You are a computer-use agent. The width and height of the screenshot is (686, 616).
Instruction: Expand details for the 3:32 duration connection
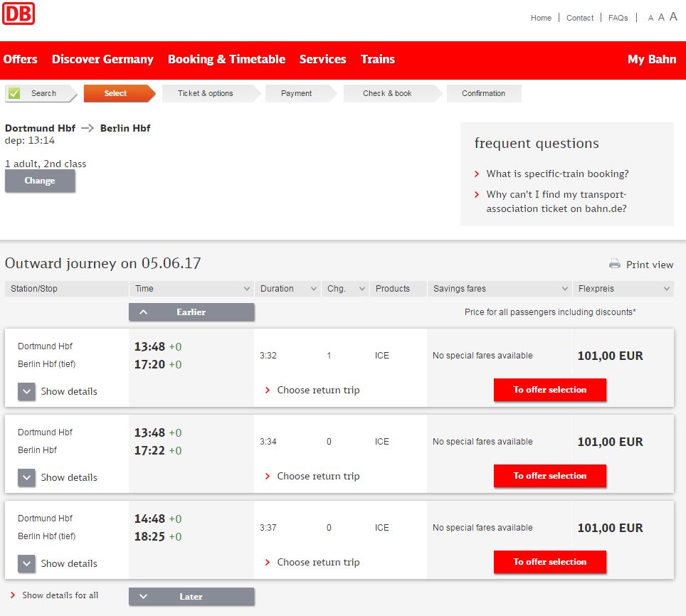pos(27,391)
